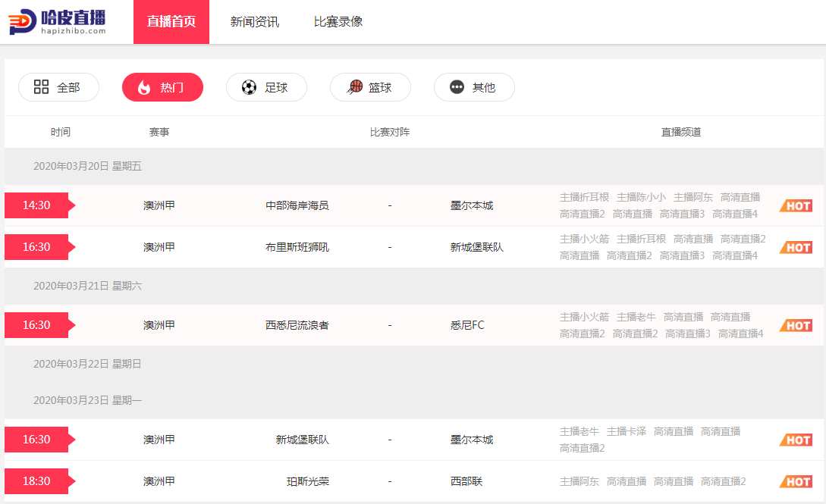Click 澳洲甲 league in 14:30 row

(x=159, y=205)
